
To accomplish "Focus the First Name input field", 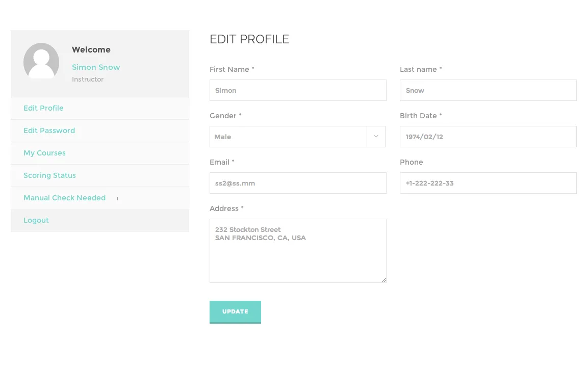I will click(298, 90).
